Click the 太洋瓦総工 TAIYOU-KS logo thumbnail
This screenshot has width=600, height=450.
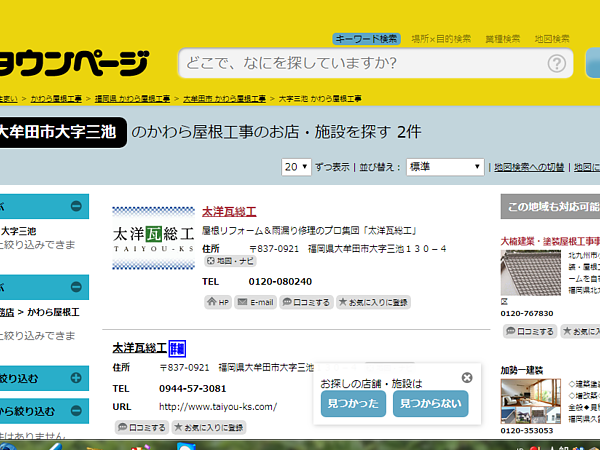click(x=153, y=238)
